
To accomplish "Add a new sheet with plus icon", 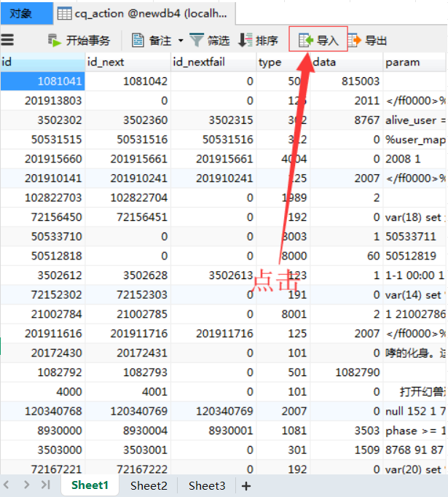I will coord(246,485).
